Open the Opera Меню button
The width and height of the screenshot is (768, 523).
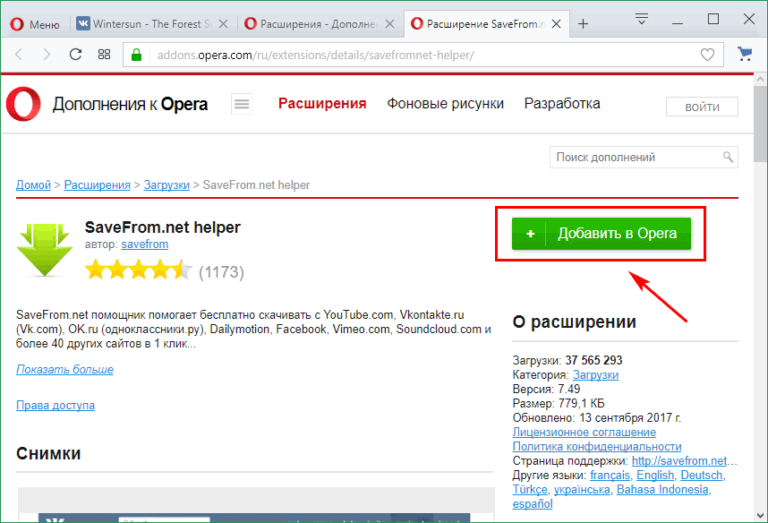(35, 24)
